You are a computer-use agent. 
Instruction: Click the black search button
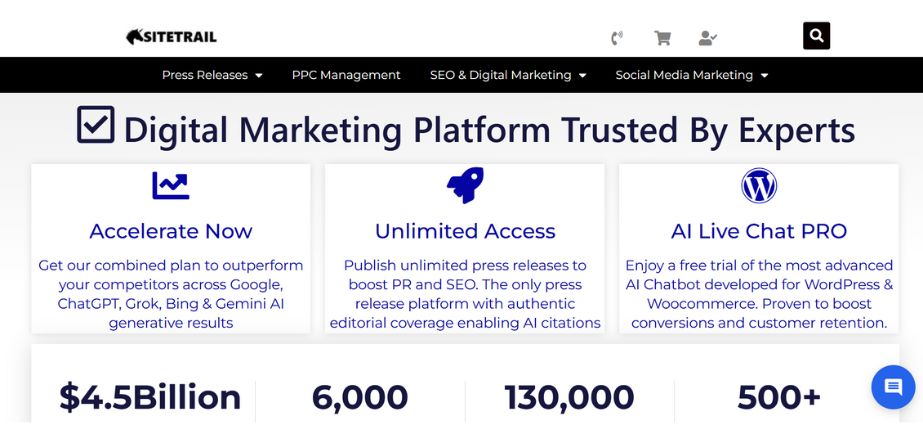[x=816, y=36]
